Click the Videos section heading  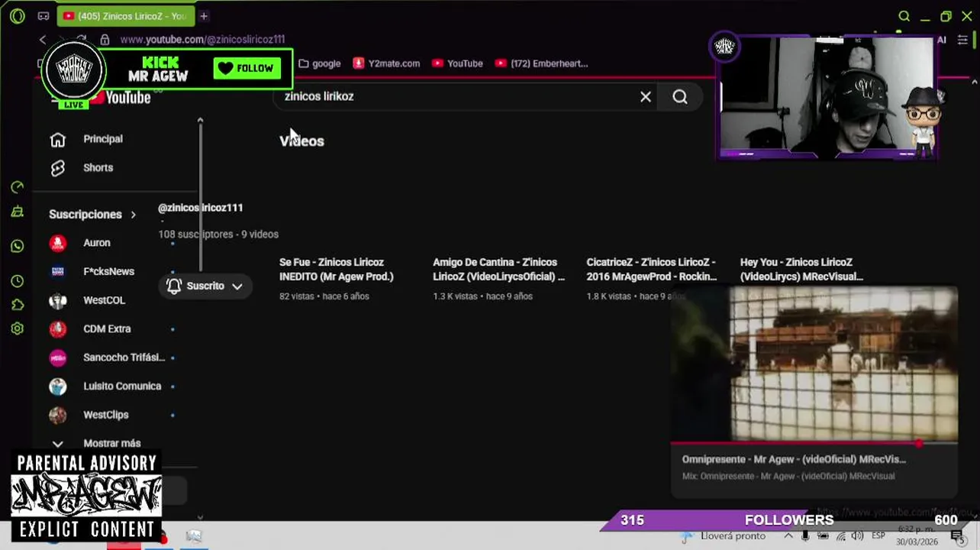(301, 141)
